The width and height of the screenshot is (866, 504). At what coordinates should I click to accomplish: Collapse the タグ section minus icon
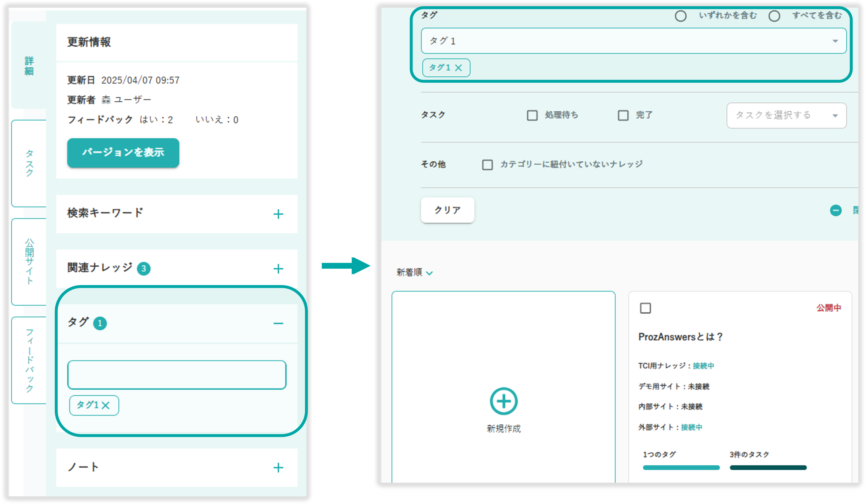278,323
